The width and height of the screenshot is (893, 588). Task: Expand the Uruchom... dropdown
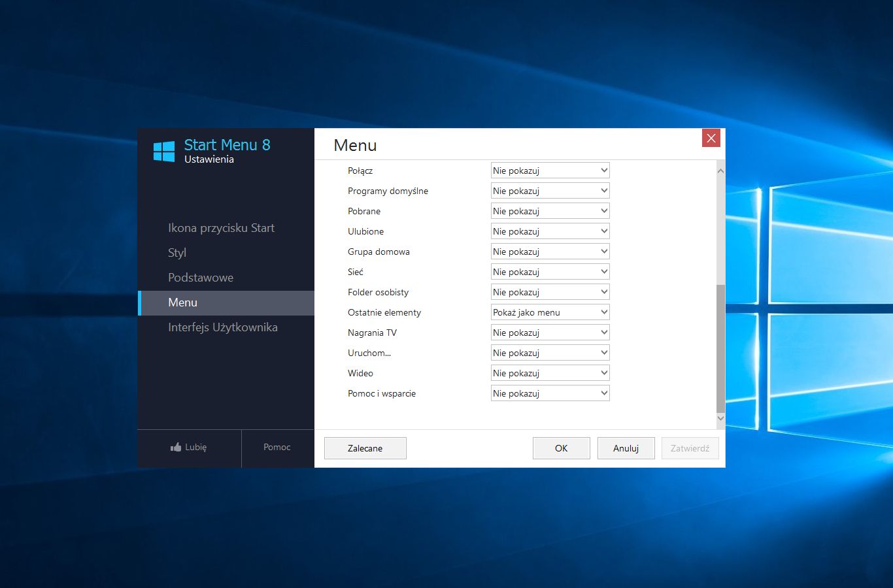click(x=550, y=353)
